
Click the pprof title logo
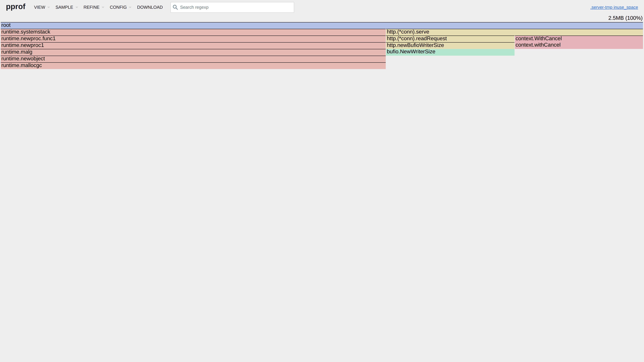[16, 7]
